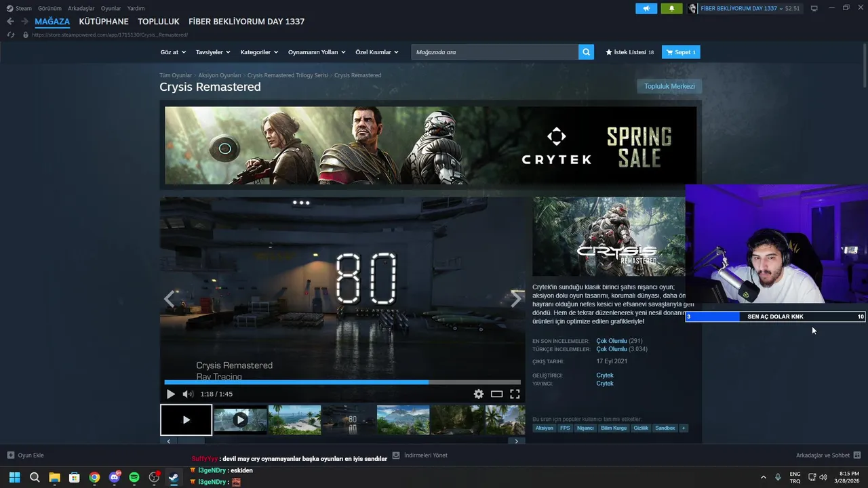Reload the store page
Image resolution: width=868 pixels, height=488 pixels.
[x=11, y=35]
